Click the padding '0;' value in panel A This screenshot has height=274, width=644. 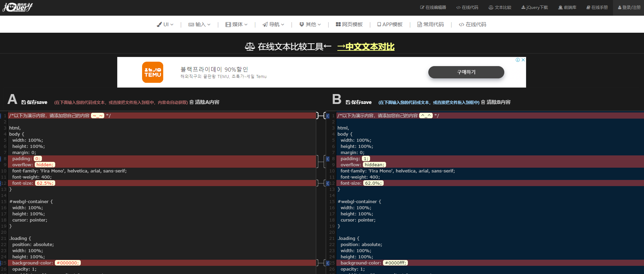37,159
